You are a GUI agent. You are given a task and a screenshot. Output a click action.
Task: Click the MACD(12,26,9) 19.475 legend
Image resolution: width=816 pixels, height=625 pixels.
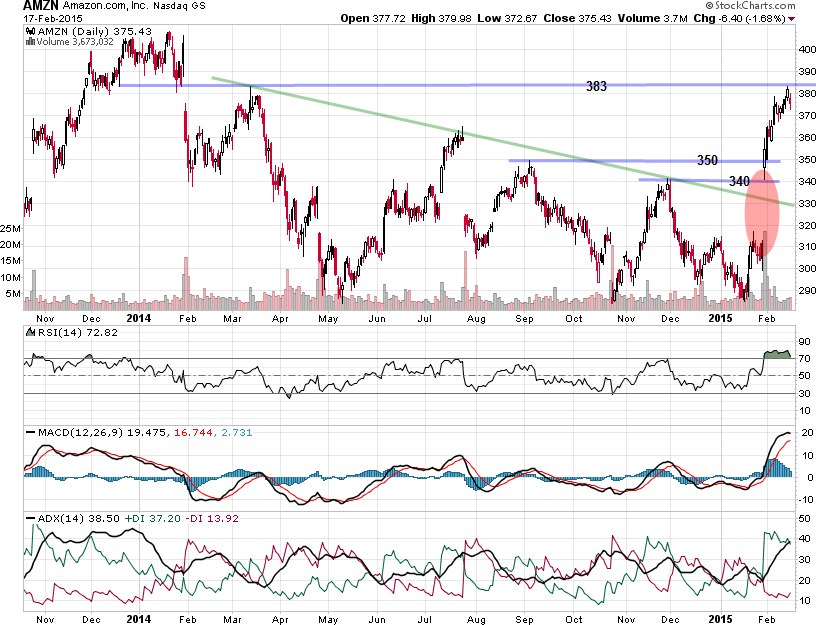[x=103, y=432]
